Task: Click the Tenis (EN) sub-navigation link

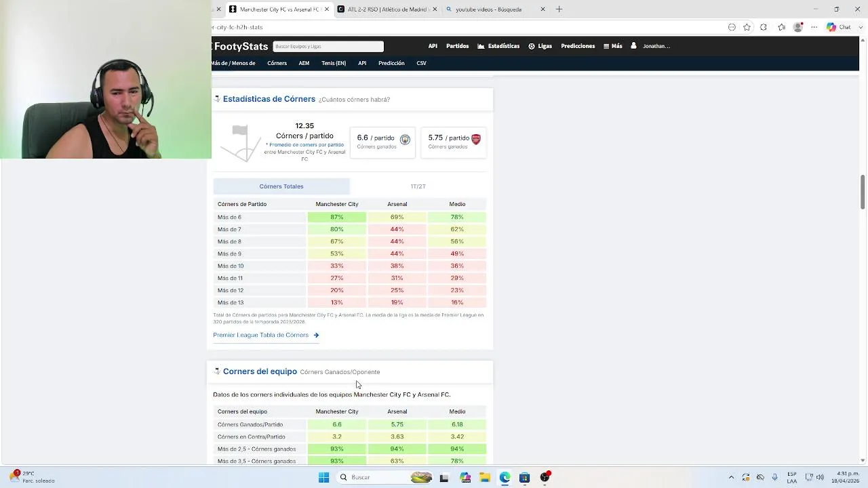Action: tap(334, 63)
